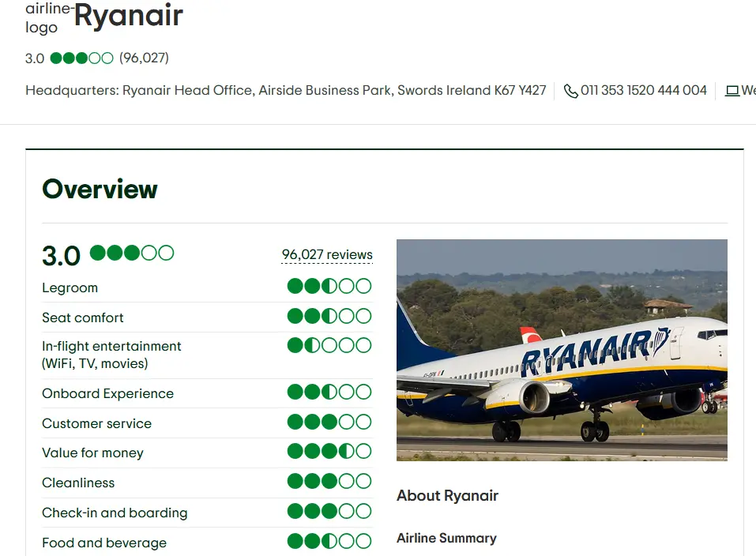Open the 96,027 reviews link
The height and width of the screenshot is (556, 756).
(327, 254)
